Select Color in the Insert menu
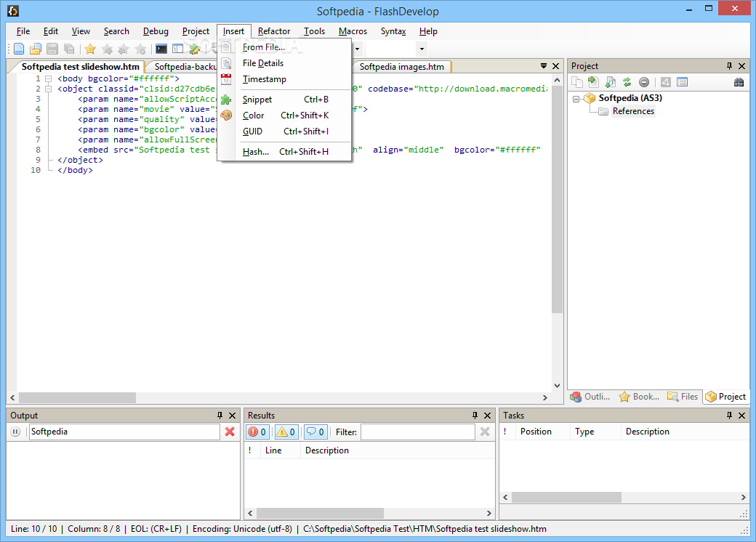The height and width of the screenshot is (542, 756). (x=284, y=115)
